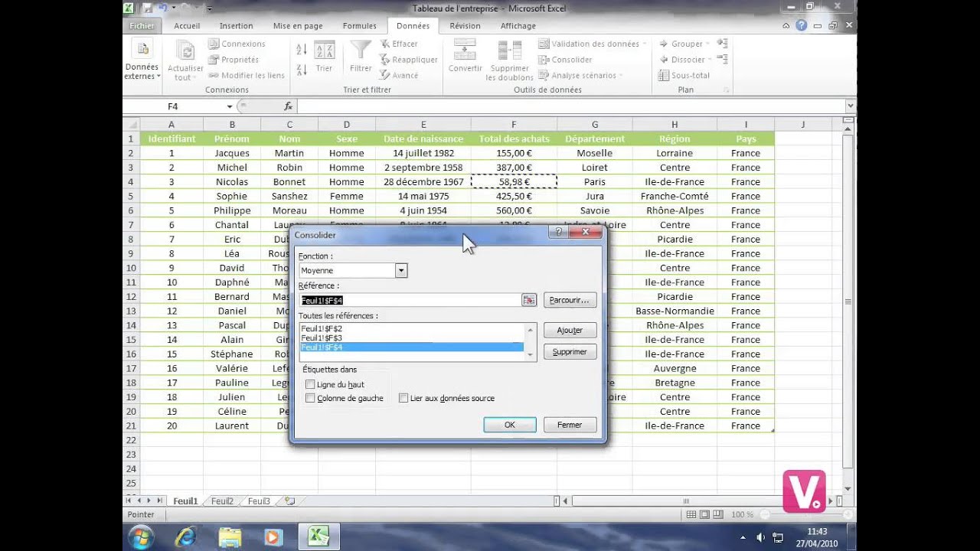Toggle the Filtrer funnel icon

click(361, 57)
